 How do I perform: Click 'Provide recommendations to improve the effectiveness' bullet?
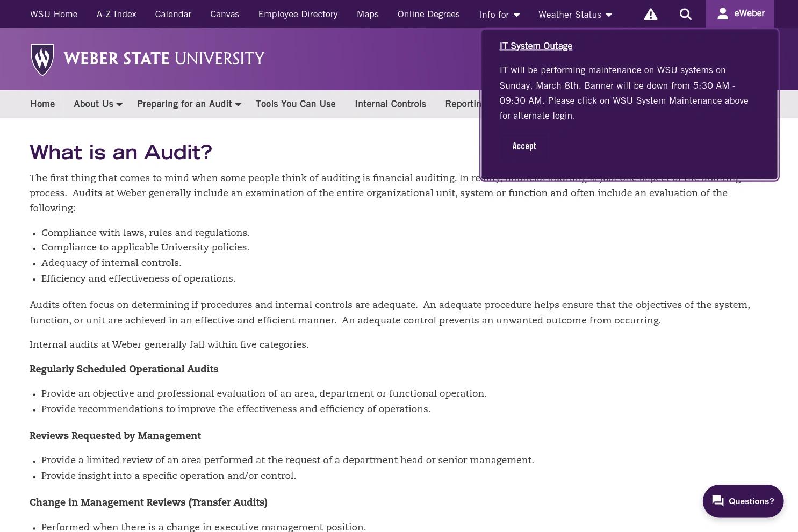coord(236,409)
